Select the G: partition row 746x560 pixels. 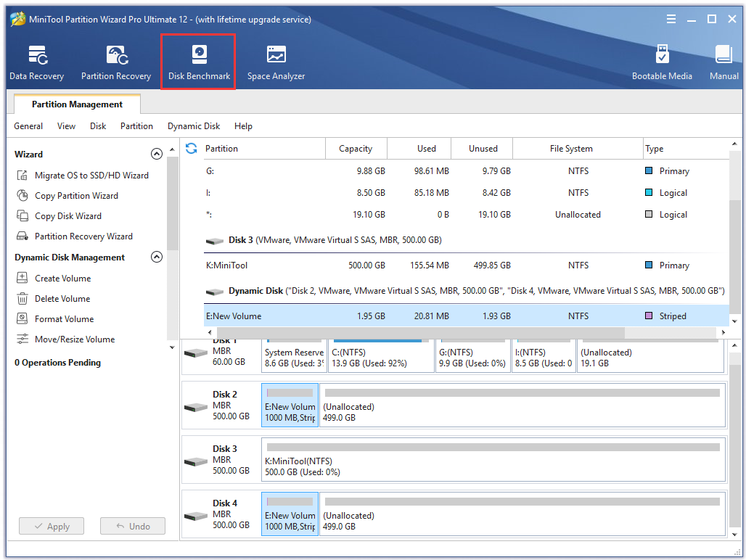pos(466,170)
